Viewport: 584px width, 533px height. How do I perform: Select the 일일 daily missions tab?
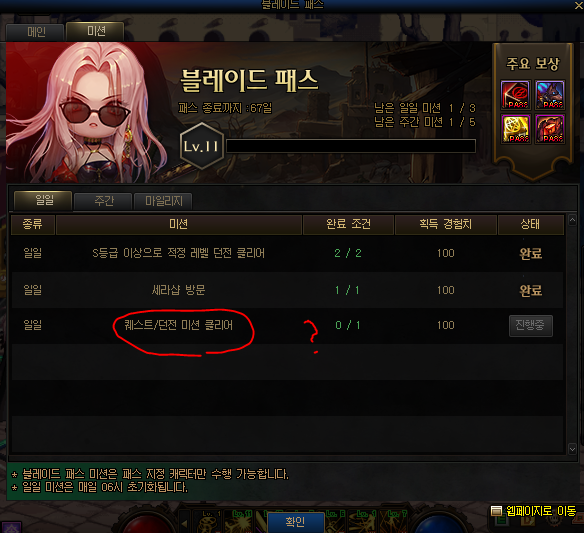coord(43,200)
